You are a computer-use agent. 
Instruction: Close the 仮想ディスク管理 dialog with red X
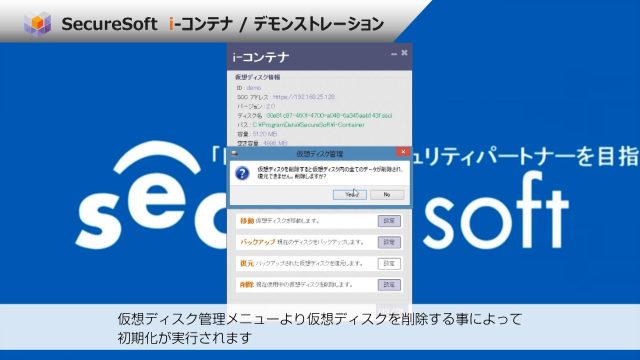coord(403,152)
